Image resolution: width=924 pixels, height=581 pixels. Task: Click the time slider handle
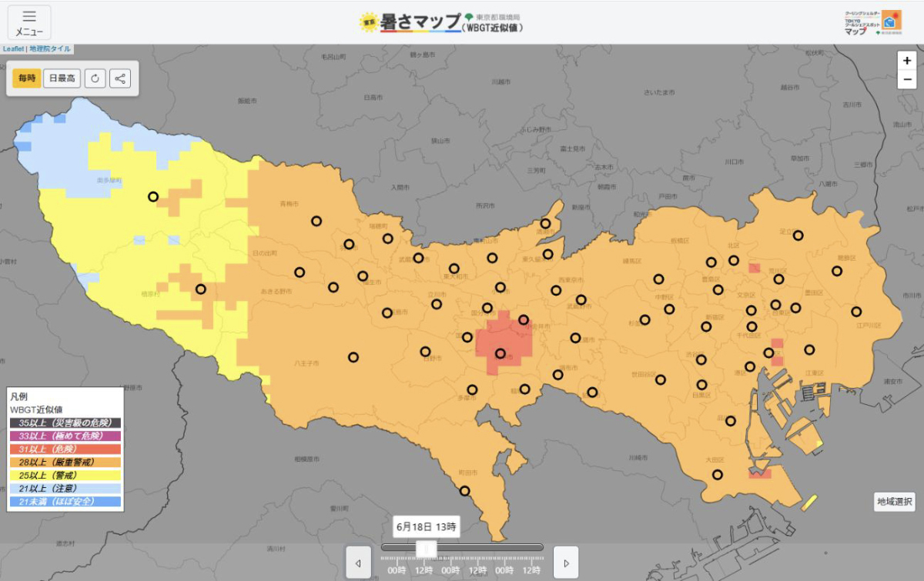point(427,548)
